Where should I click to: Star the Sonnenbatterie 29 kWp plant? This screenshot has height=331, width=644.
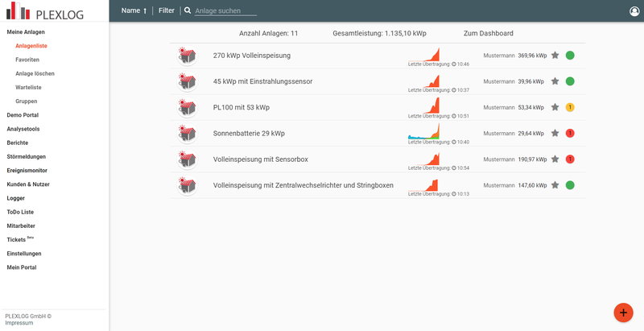click(x=555, y=133)
